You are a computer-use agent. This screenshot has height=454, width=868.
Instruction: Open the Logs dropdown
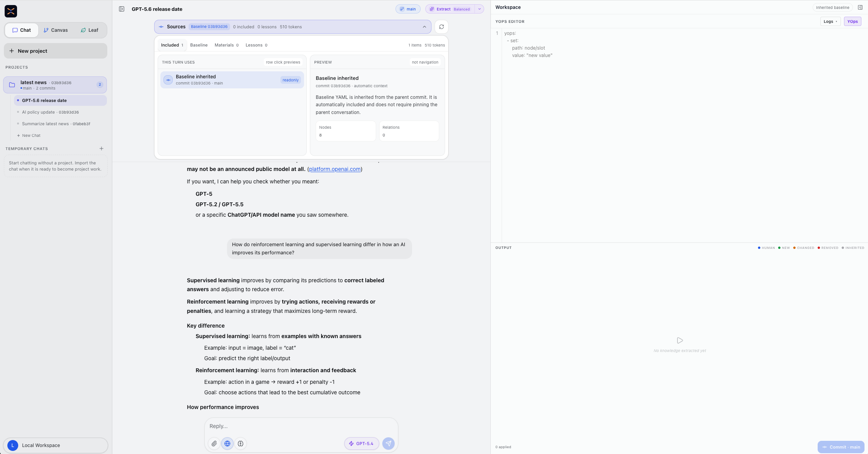830,21
